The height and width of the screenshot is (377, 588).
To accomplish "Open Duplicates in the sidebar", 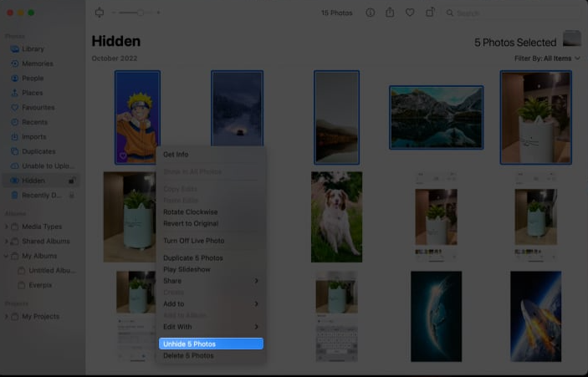I will (41, 151).
